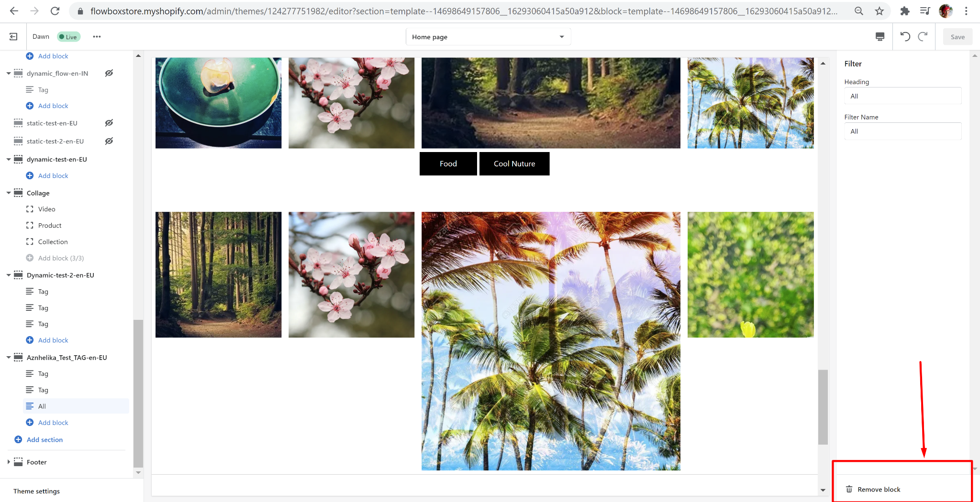Screen dimensions: 980x502
Task: Bookmark page with the star icon
Action: [x=880, y=11]
